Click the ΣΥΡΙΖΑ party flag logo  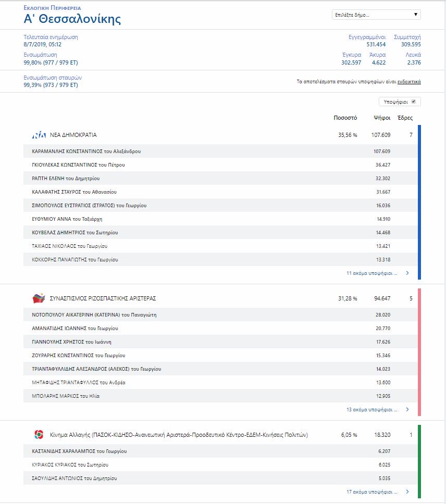39,298
